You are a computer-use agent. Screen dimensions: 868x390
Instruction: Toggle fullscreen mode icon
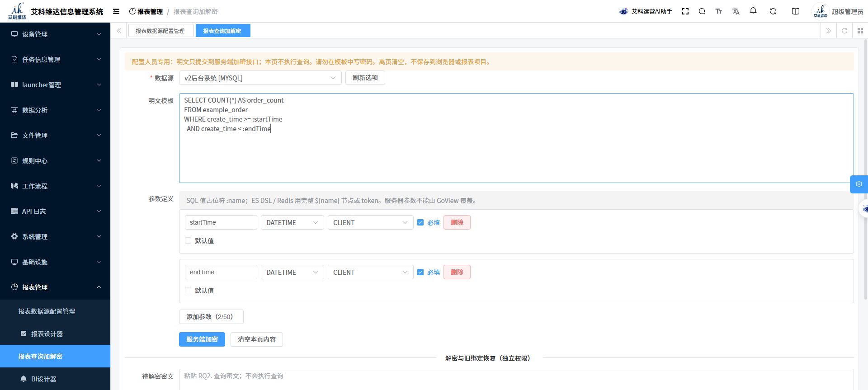click(x=685, y=11)
